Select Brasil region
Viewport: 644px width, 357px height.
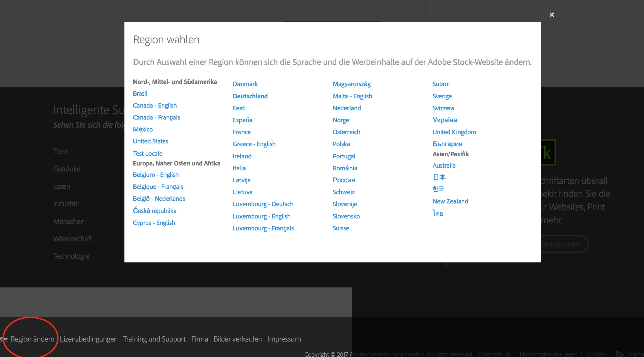140,94
